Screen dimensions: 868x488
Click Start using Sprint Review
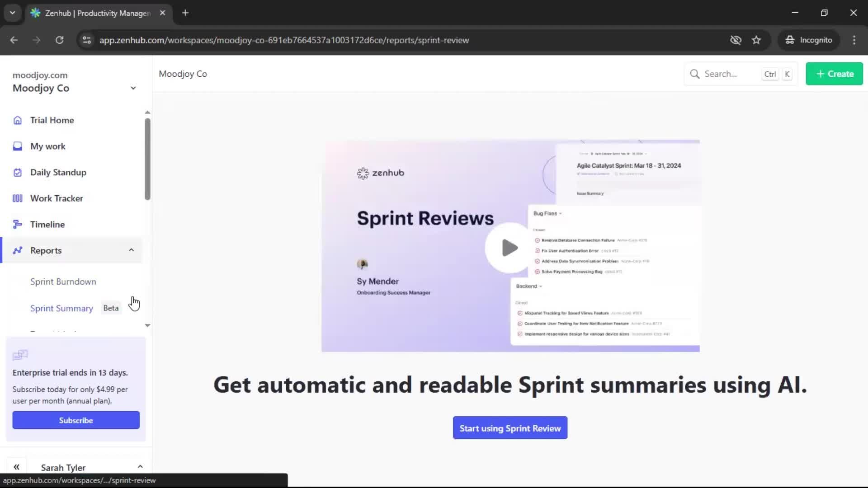tap(509, 427)
